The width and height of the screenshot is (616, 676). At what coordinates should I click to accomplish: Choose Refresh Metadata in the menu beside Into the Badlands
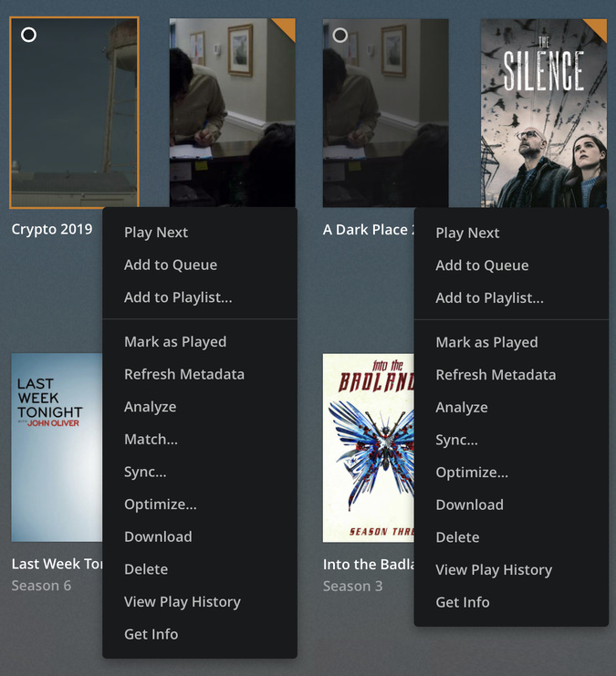(x=496, y=374)
